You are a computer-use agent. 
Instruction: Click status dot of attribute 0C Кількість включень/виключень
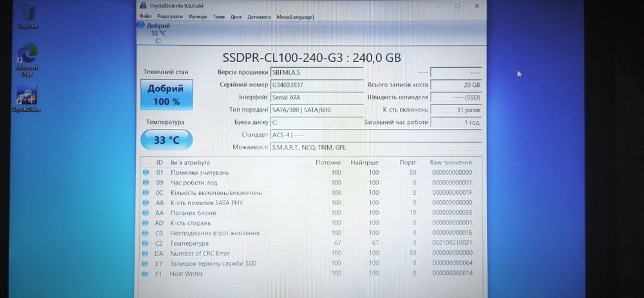[x=146, y=193]
